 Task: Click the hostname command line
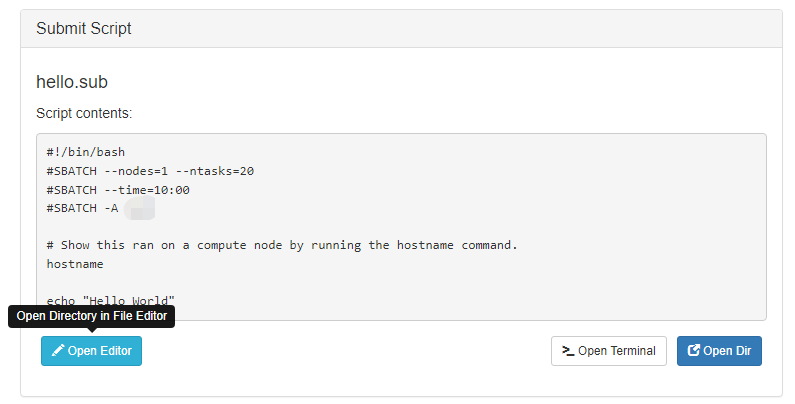75,264
